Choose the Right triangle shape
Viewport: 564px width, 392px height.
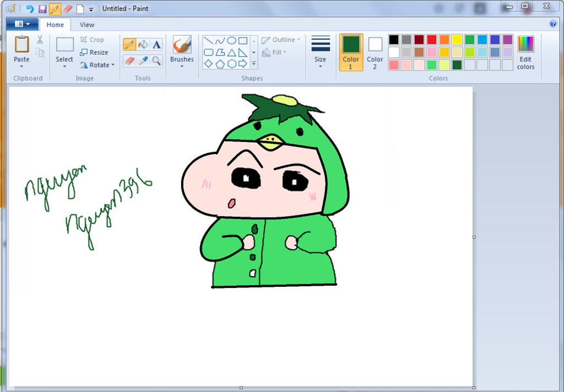pos(243,52)
